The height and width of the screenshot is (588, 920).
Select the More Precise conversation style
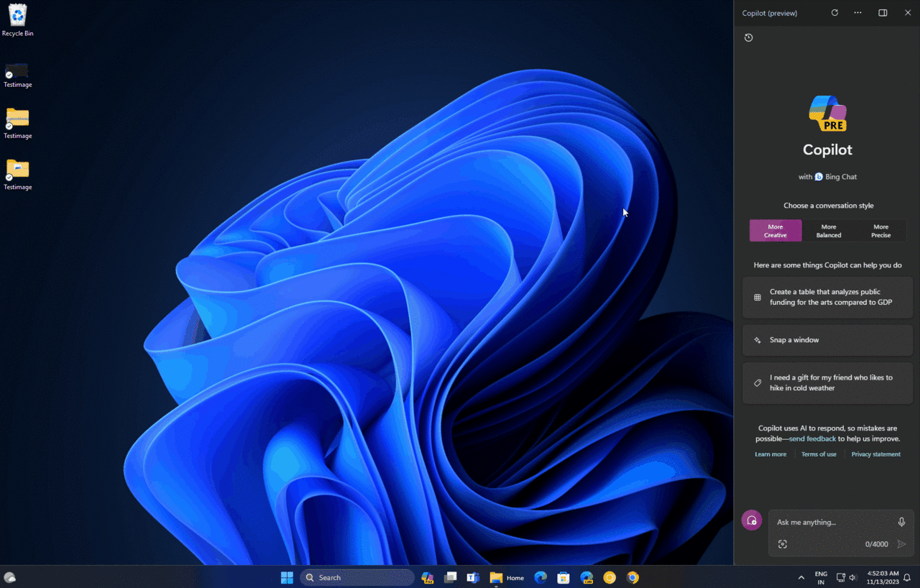(x=880, y=231)
